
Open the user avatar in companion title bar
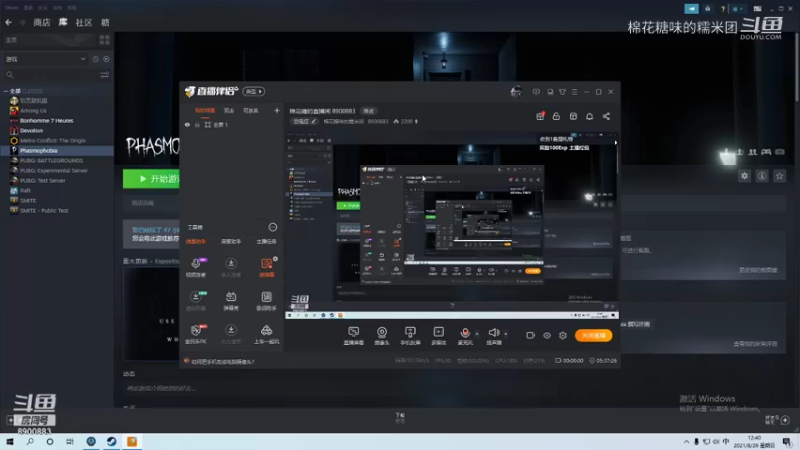pyautogui.click(x=516, y=91)
